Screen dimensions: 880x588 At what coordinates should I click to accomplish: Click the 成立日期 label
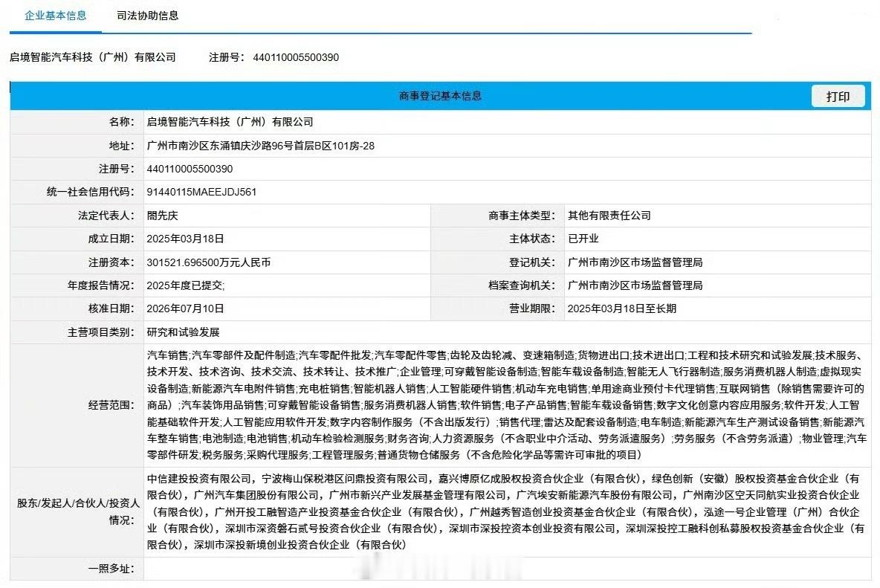click(111, 239)
